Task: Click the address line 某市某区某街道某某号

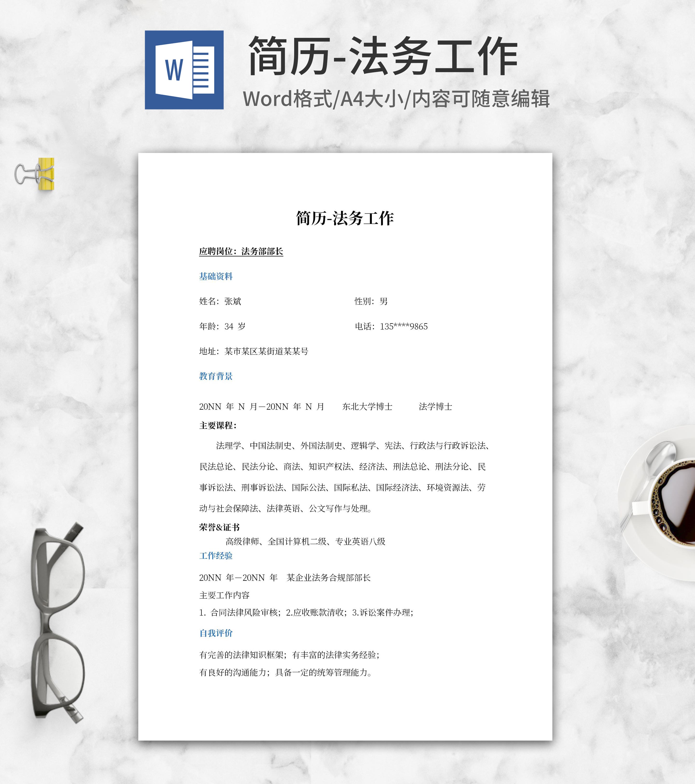Action: [266, 351]
